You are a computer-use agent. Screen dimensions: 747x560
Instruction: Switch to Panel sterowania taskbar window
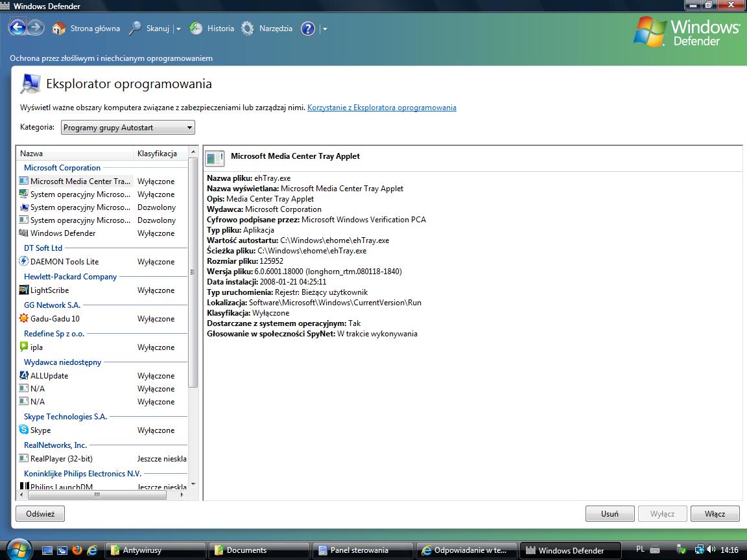point(362,550)
